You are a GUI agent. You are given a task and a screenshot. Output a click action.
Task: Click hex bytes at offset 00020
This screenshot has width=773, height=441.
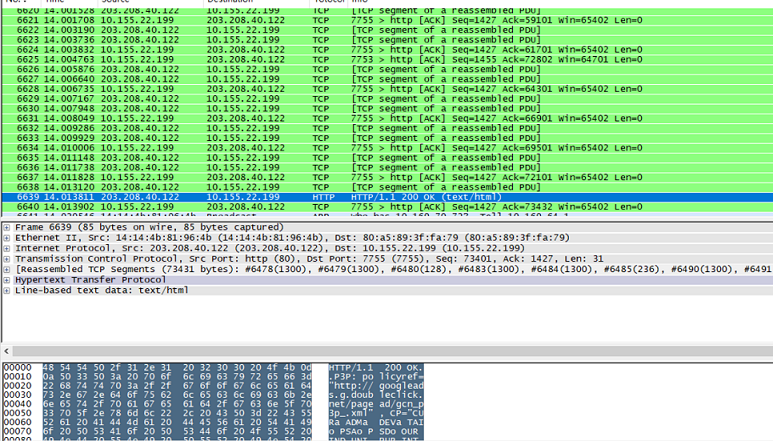[x=177, y=386]
